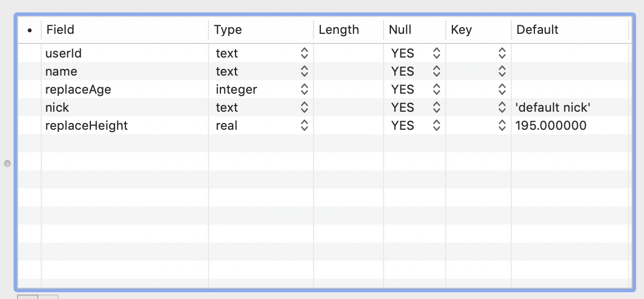Open Key dropdown for userId field
The image size is (644, 299).
[502, 54]
